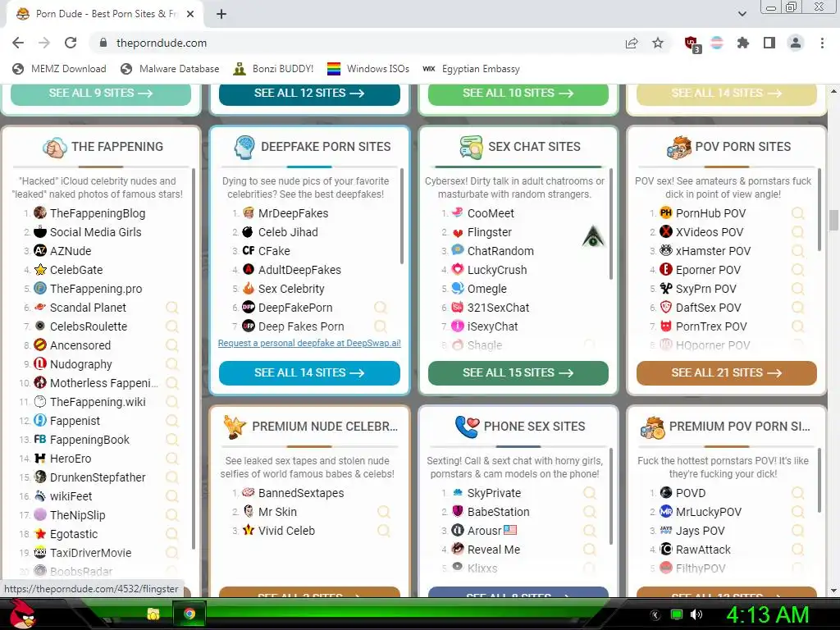Screen dimensions: 840x630
Task: Select the Porn Dude browser tab
Action: [104, 14]
